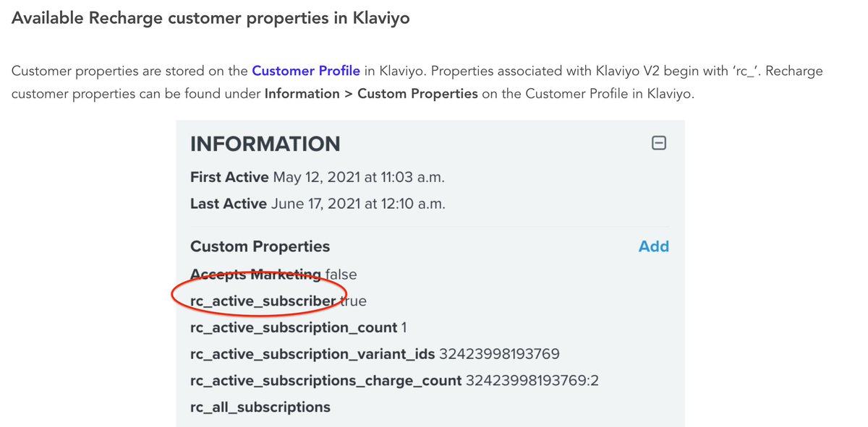Select the rc_active_subscriptions_charge_count property name

(325, 381)
